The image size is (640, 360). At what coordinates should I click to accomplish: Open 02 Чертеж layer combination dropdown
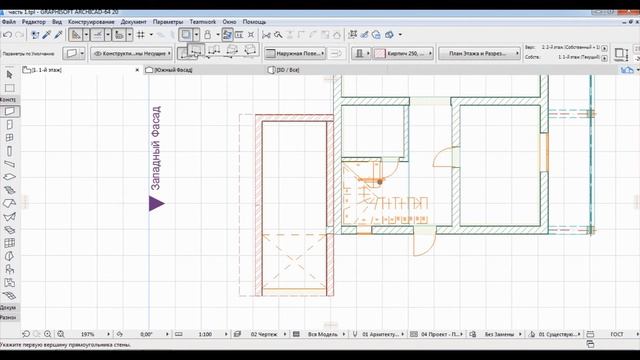(x=264, y=334)
